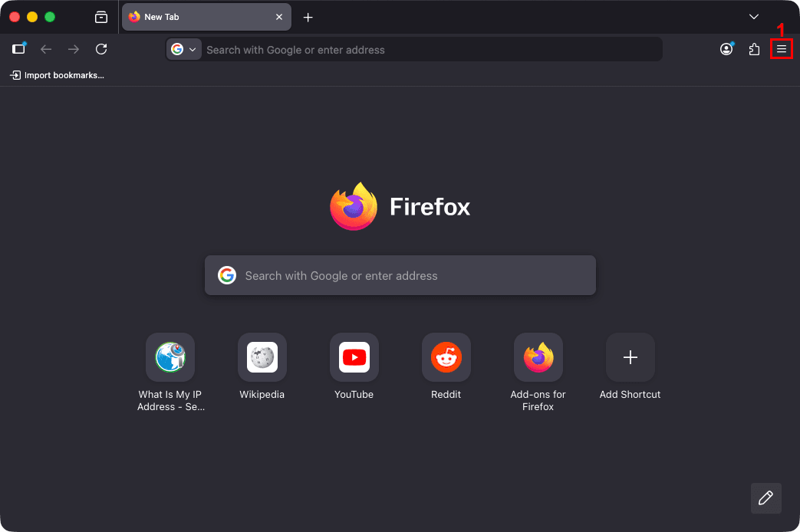Viewport: 800px width, 532px height.
Task: Open the Firefox account profile icon
Action: tap(726, 49)
